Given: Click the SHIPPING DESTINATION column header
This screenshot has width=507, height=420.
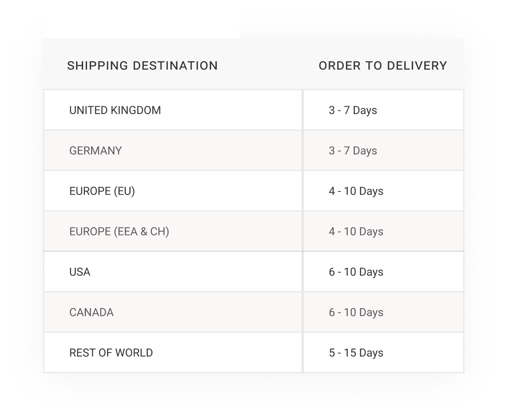Looking at the screenshot, I should pyautogui.click(x=142, y=66).
